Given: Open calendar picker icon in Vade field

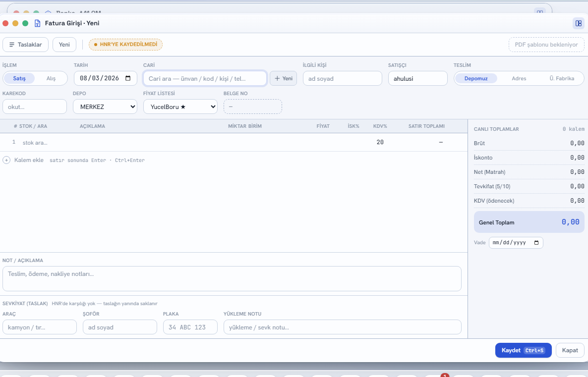Looking at the screenshot, I should coord(536,243).
